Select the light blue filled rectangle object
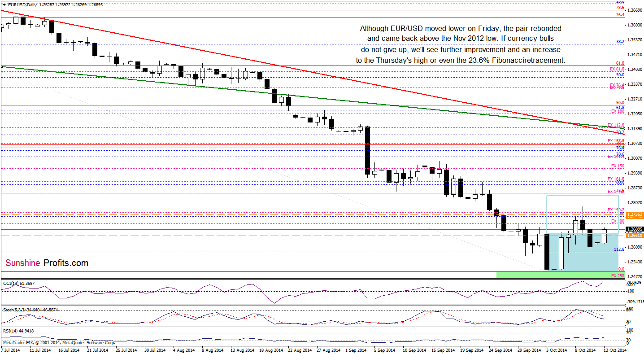Viewport: 644px width, 354px height. 582,251
